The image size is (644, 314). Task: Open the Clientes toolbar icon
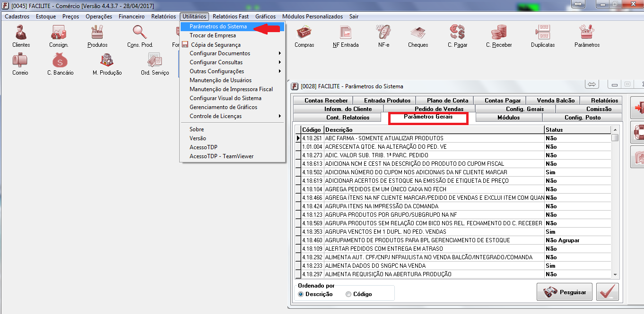21,32
